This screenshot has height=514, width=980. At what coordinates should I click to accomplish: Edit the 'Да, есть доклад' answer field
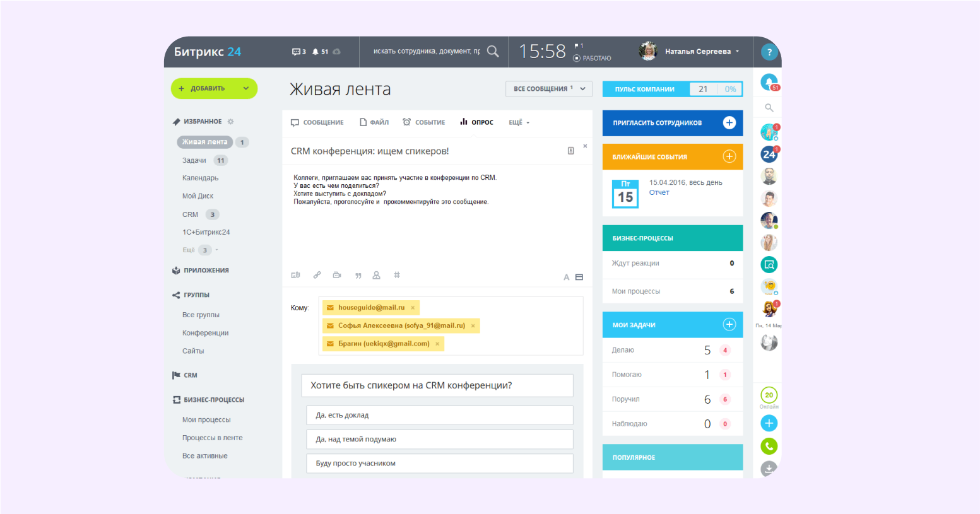440,415
